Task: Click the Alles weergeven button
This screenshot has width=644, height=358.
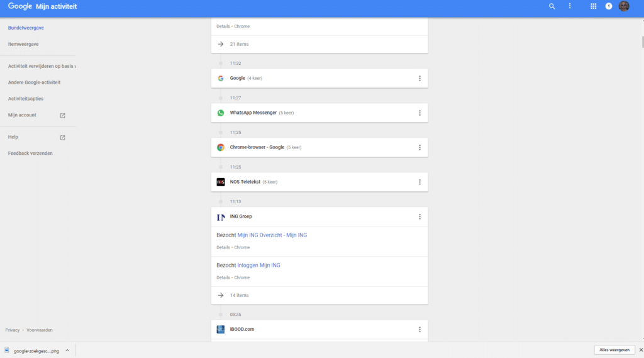Action: point(614,350)
